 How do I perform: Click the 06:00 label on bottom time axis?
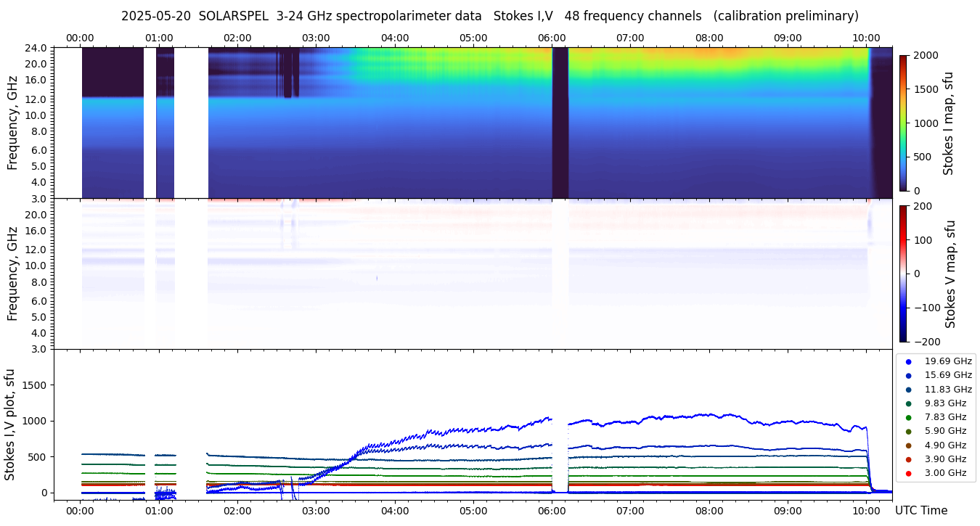(552, 510)
